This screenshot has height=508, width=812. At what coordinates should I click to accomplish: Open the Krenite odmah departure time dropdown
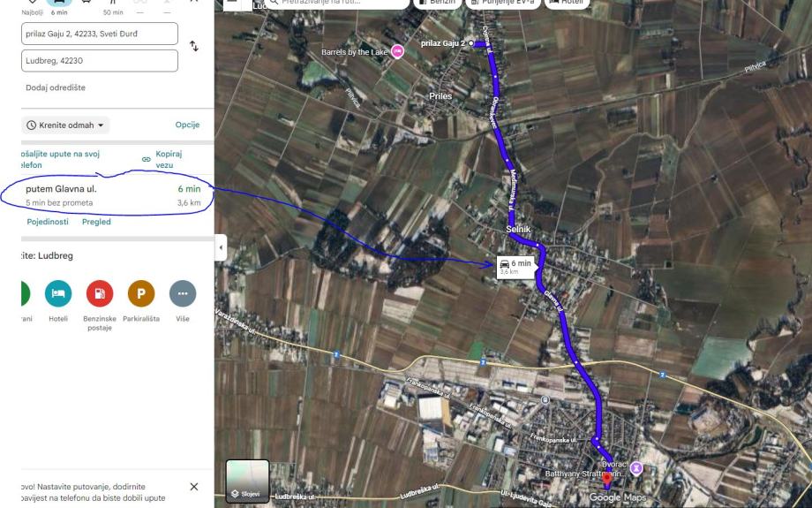click(x=65, y=125)
